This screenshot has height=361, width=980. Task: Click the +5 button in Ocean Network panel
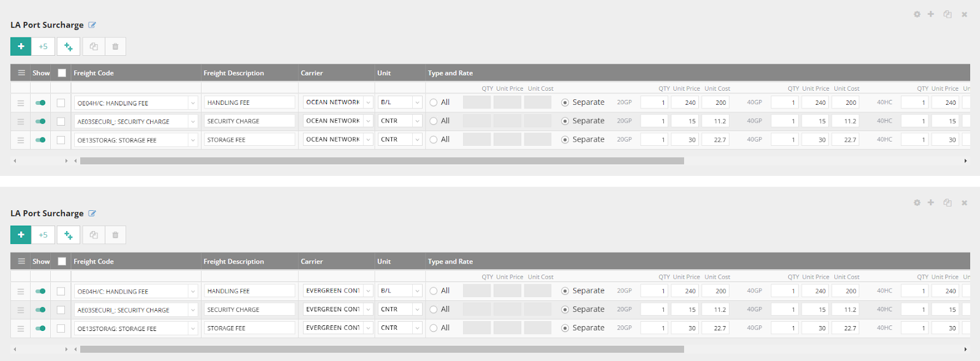43,47
